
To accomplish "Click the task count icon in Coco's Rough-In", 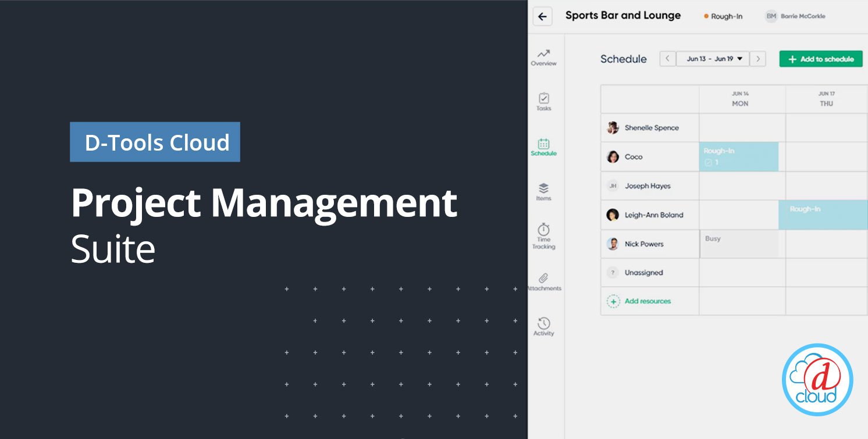I will 708,163.
